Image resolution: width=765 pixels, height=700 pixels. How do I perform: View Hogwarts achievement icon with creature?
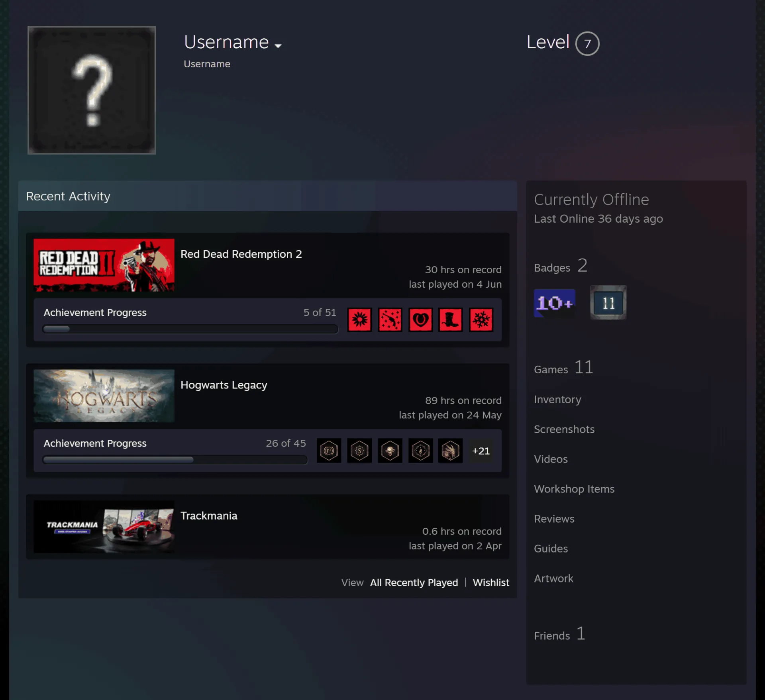pyautogui.click(x=451, y=451)
